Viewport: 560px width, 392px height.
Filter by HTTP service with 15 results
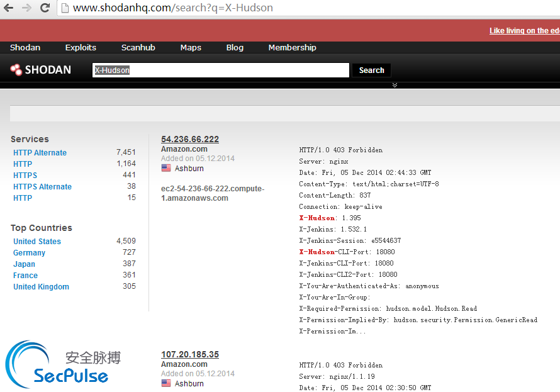(x=23, y=198)
